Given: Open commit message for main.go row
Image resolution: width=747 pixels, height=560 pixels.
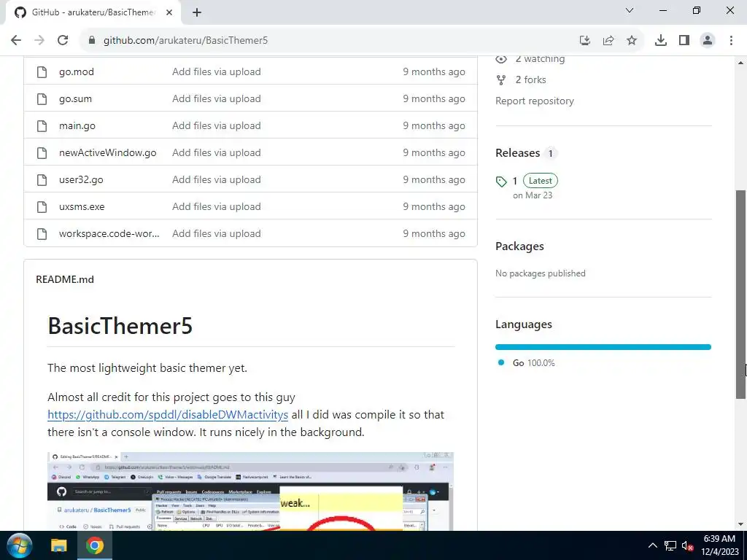Looking at the screenshot, I should [216, 125].
